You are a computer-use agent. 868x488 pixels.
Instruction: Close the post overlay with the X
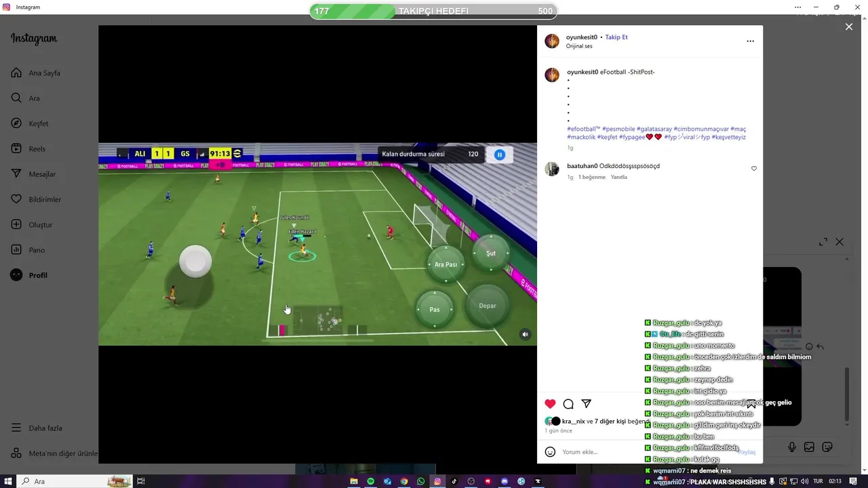[849, 27]
